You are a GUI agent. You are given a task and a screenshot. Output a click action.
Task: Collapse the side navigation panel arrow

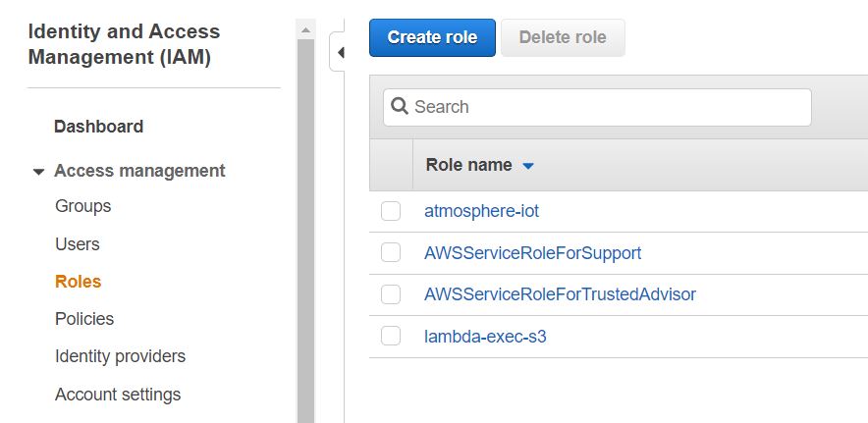(340, 53)
